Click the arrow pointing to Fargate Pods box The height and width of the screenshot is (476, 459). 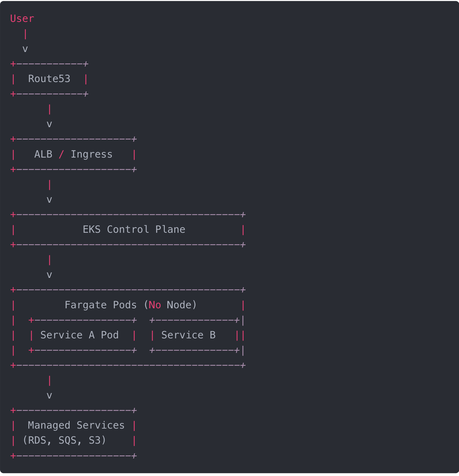tap(49, 275)
